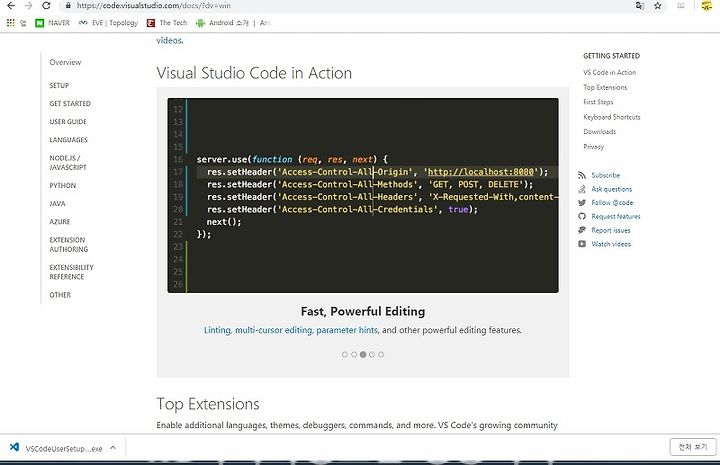Select fourth carousel dot

click(x=372, y=354)
